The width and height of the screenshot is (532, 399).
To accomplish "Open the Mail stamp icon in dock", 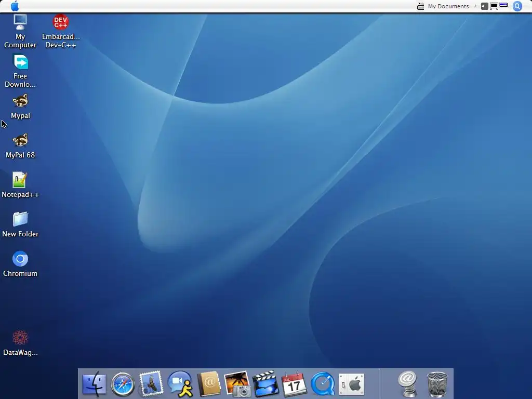I will 151,384.
